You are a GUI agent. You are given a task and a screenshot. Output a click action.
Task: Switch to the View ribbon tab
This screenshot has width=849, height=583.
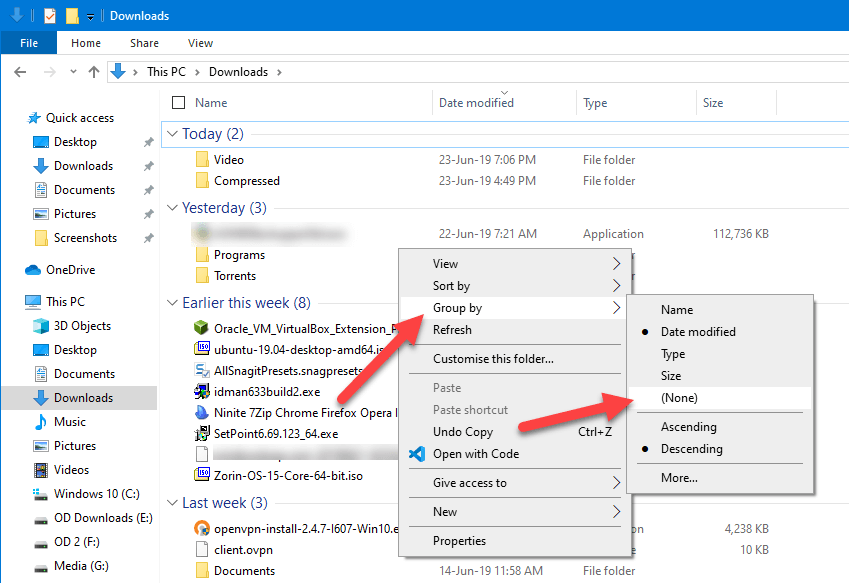pyautogui.click(x=200, y=43)
